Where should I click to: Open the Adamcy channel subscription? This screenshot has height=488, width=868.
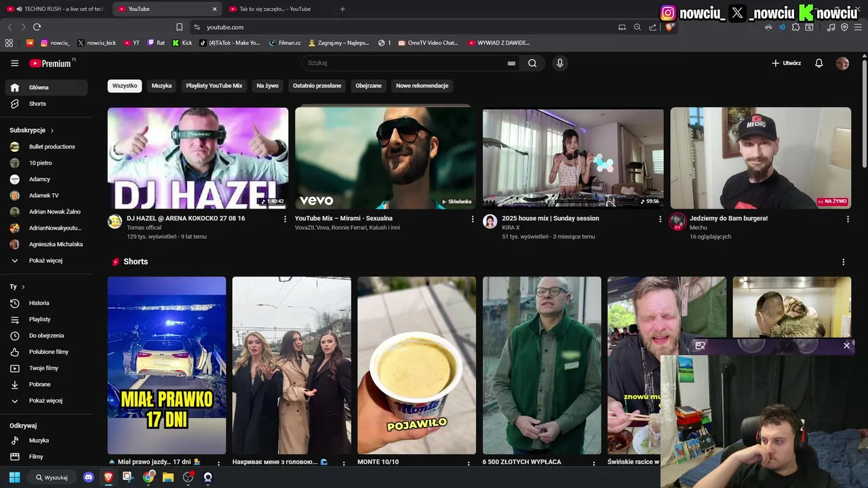click(46, 179)
